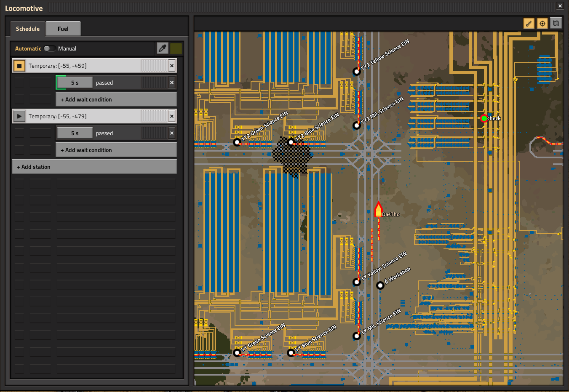Add wait condition to [-55, -459] stop
Viewport: 569px width, 392px height.
(x=116, y=99)
